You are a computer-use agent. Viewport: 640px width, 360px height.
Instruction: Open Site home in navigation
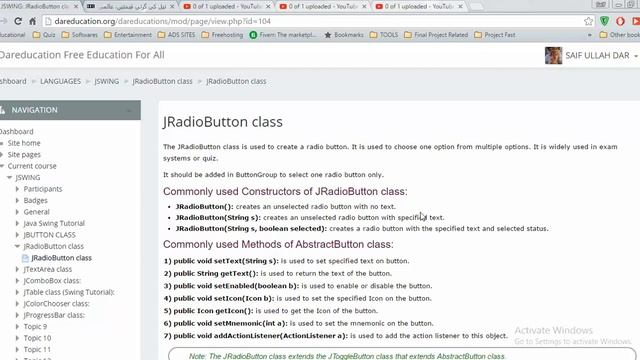[x=24, y=143]
